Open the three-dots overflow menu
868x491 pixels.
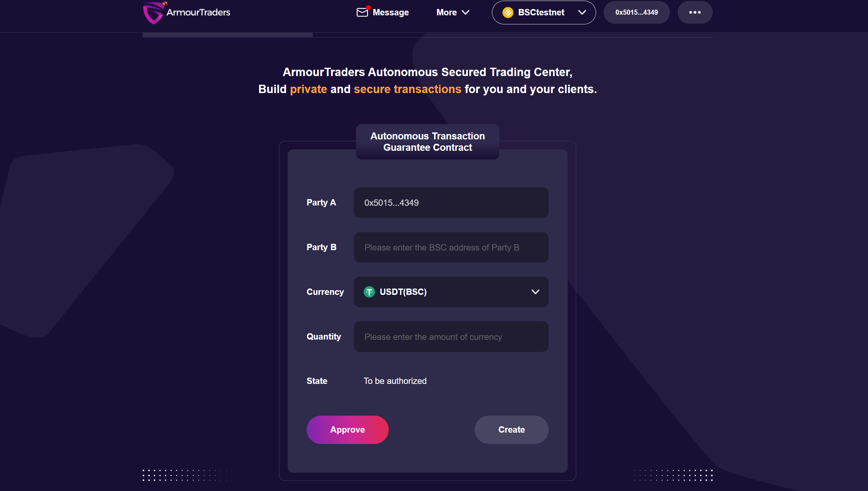tap(694, 12)
